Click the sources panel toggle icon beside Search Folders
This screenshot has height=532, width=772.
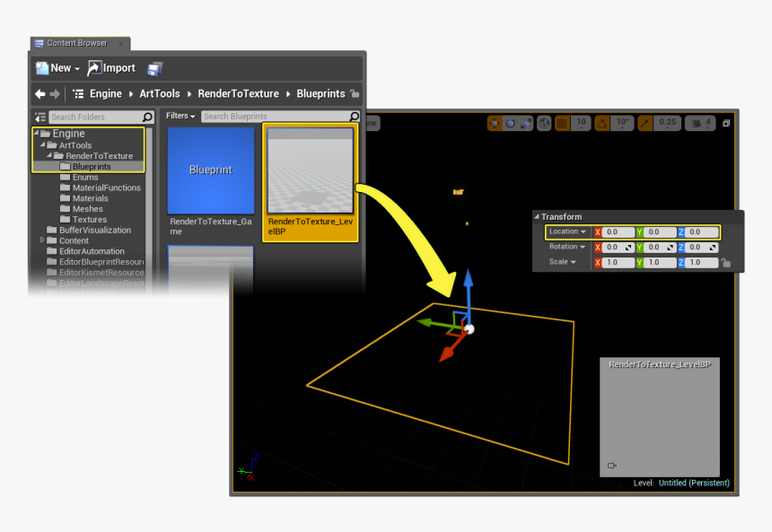tap(39, 117)
